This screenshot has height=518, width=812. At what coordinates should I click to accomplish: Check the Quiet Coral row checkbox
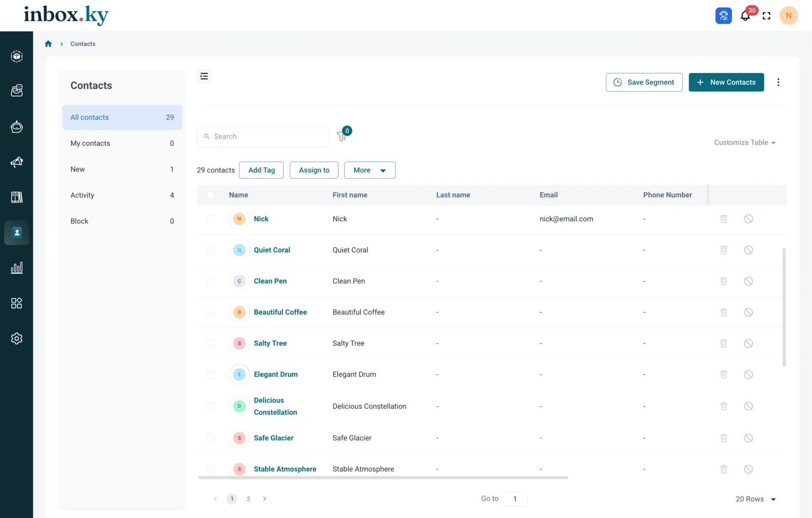(211, 250)
